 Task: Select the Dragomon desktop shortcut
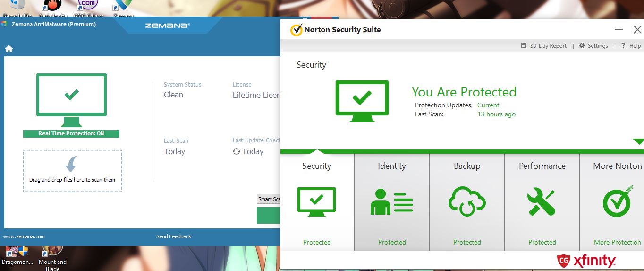tap(17, 255)
